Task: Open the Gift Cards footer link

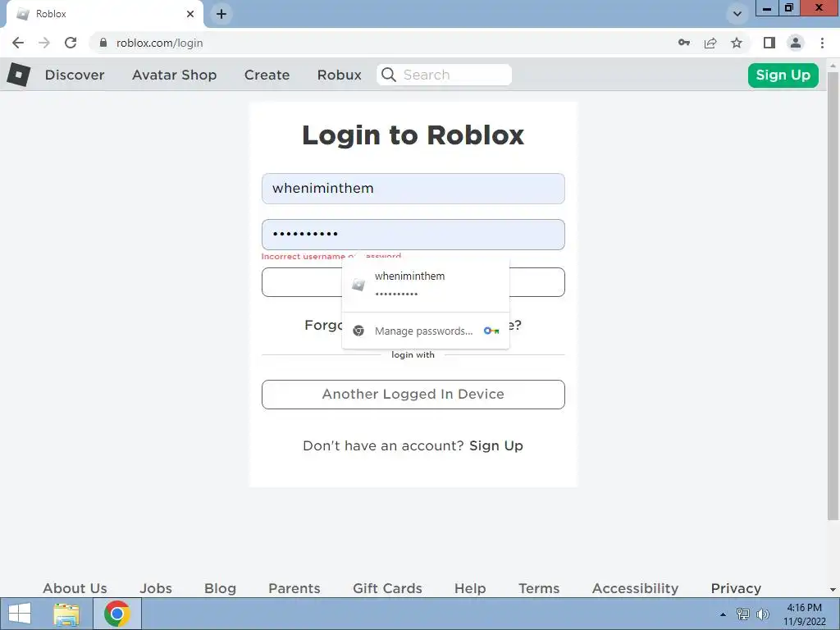Action: click(387, 588)
